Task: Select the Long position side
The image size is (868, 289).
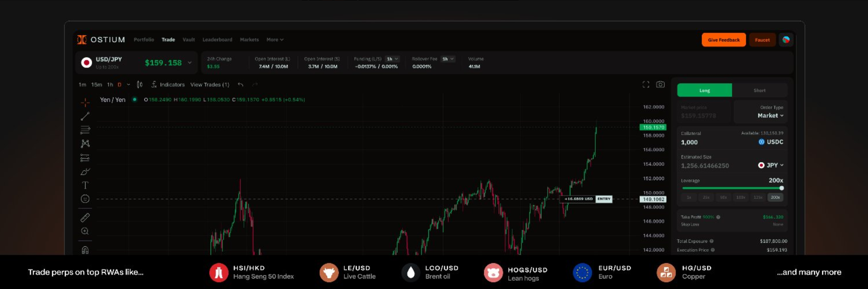Action: pyautogui.click(x=704, y=91)
